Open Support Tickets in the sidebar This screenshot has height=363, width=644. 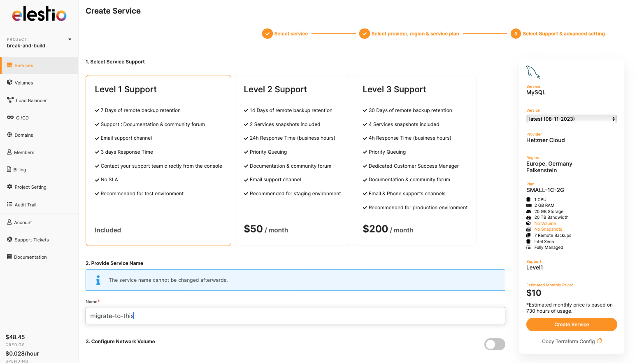pyautogui.click(x=32, y=240)
